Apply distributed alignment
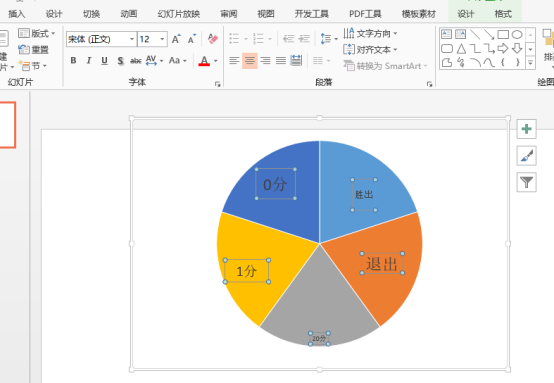The height and width of the screenshot is (383, 554). (x=296, y=61)
